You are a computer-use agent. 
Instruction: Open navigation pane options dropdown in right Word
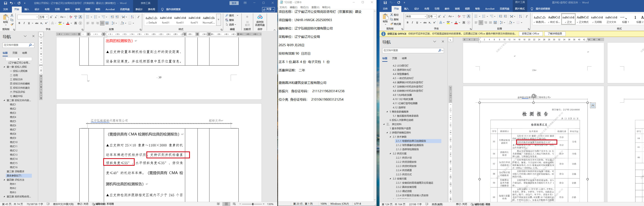click(x=435, y=42)
